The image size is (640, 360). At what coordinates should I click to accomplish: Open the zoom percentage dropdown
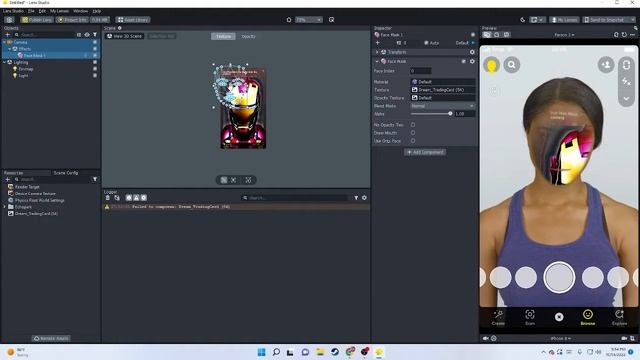click(x=309, y=20)
